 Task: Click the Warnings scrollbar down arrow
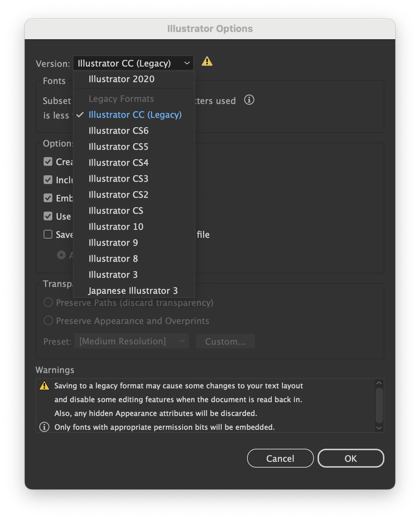point(379,428)
